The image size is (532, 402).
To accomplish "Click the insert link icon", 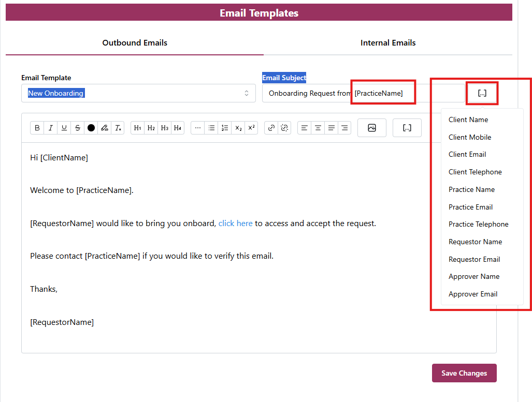I will click(x=271, y=128).
